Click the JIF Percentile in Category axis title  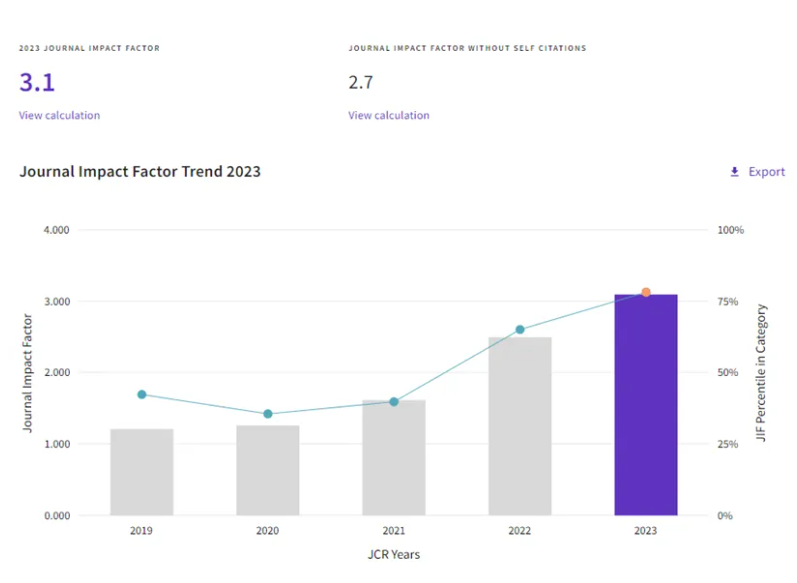[x=761, y=373]
